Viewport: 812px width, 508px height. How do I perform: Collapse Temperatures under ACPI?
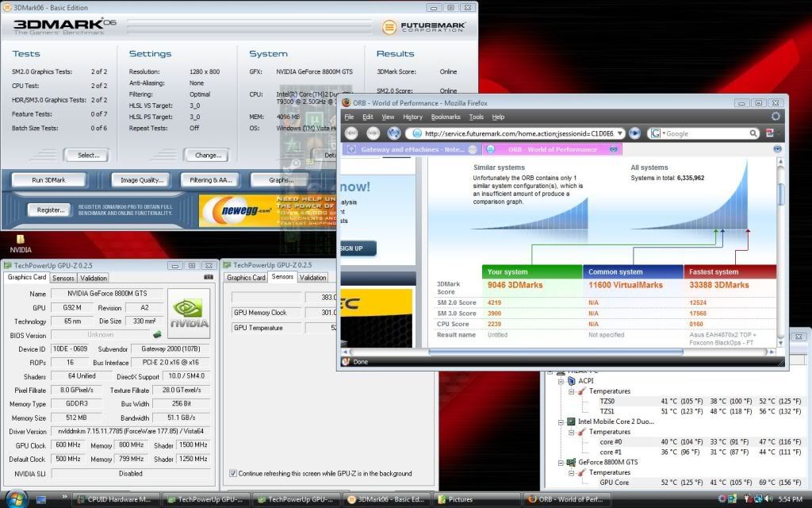pyautogui.click(x=571, y=391)
